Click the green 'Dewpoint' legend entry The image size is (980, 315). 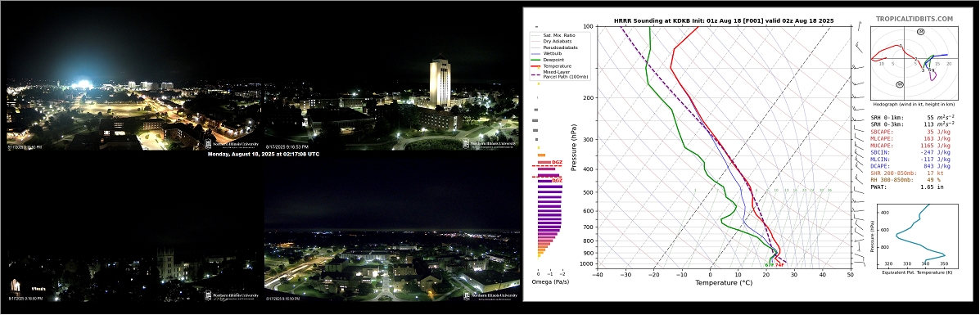point(547,60)
